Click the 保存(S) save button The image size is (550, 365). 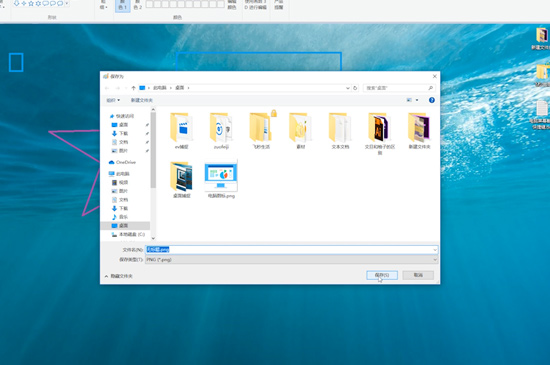pyautogui.click(x=382, y=275)
